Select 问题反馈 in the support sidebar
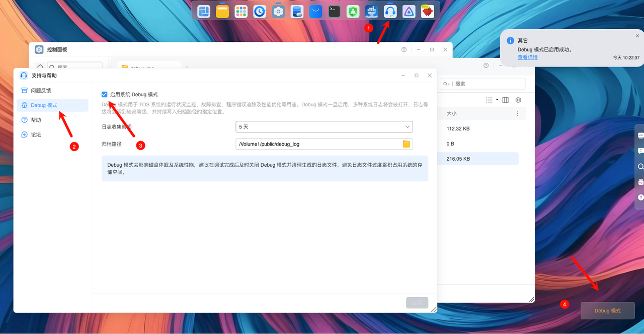The image size is (644, 334). (x=52, y=90)
